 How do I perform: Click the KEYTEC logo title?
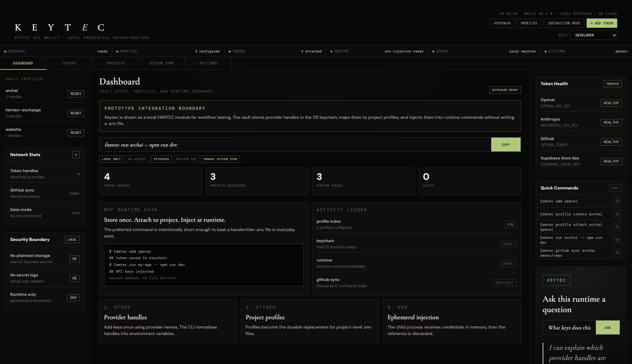[x=60, y=27]
